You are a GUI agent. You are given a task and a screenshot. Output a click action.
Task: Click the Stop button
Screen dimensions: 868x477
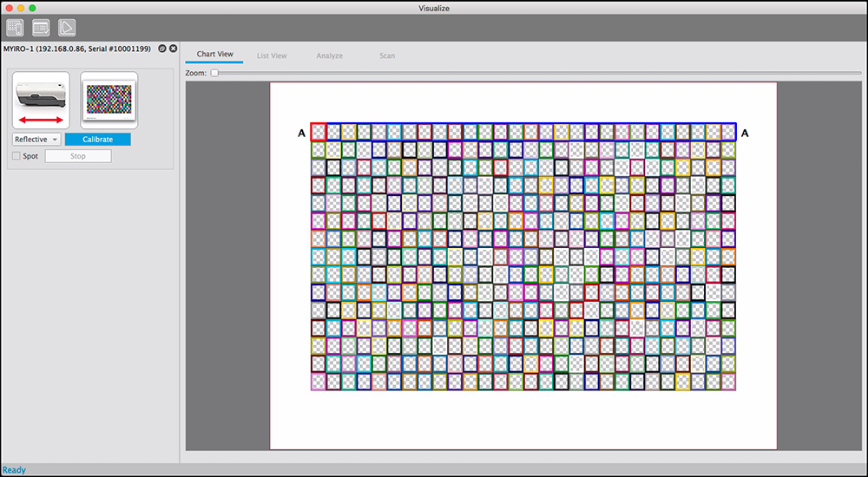pos(78,157)
